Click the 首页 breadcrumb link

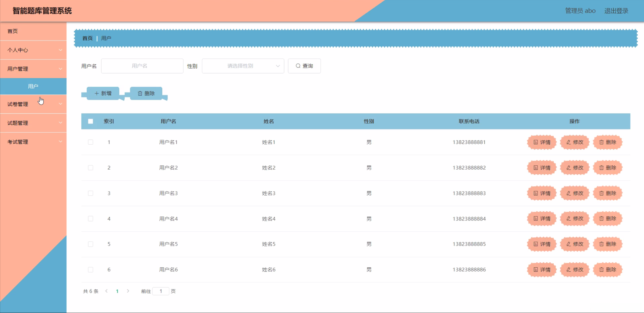coord(87,38)
